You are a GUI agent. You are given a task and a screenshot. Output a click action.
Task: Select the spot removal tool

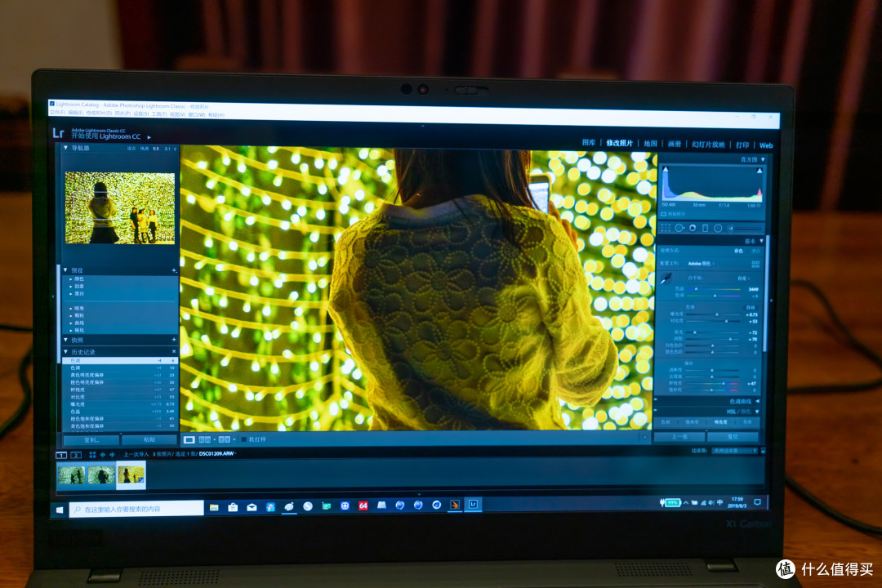(679, 228)
